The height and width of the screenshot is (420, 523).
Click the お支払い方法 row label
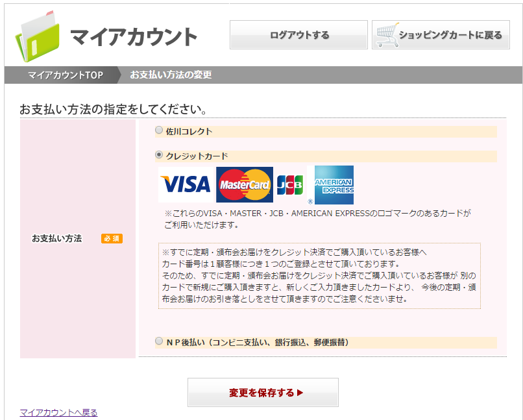(56, 238)
